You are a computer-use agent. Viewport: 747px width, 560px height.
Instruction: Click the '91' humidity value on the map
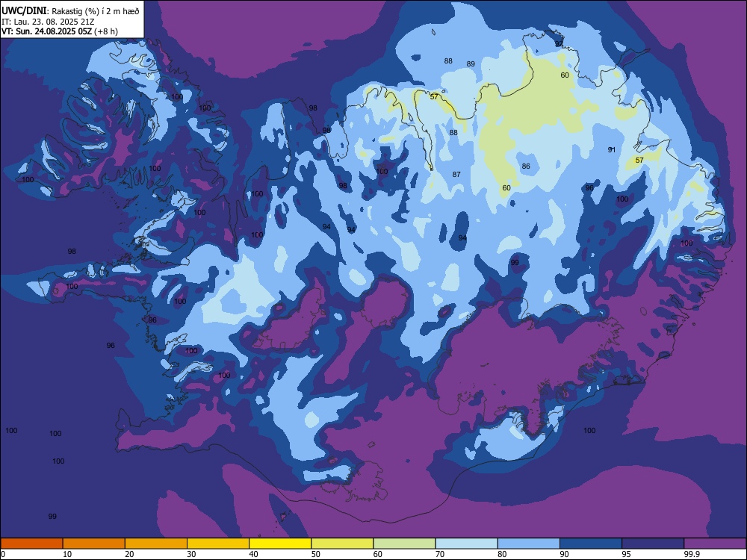[612, 149]
